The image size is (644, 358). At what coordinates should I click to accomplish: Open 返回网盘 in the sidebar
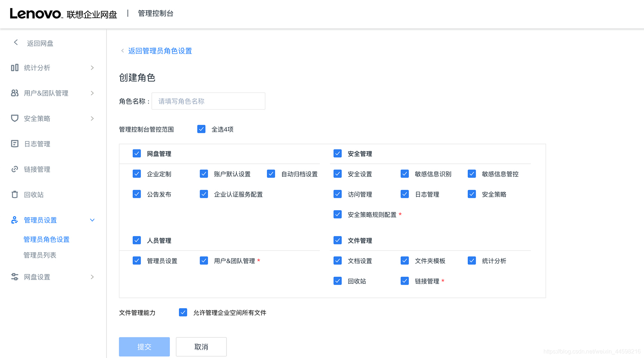point(40,43)
